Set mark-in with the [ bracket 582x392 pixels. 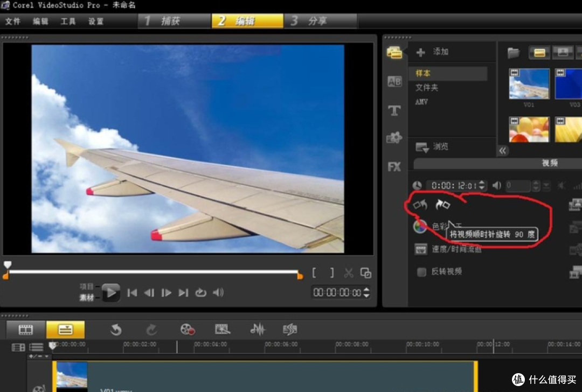[314, 273]
